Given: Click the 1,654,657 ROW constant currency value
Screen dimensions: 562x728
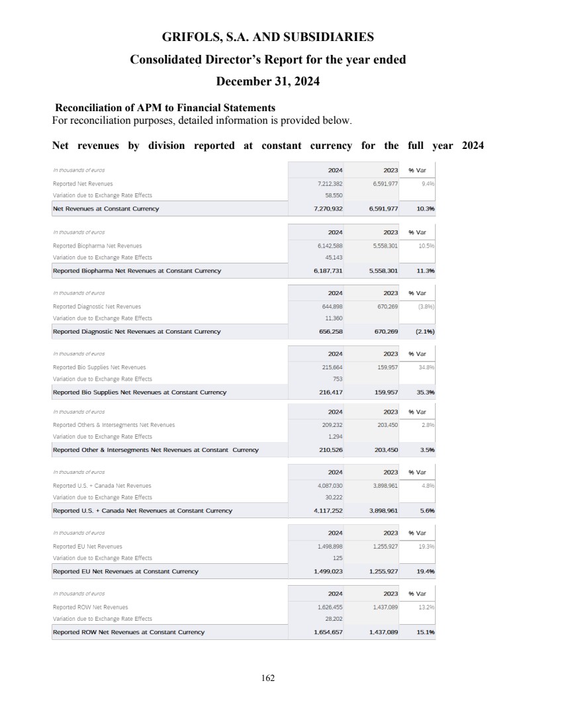Looking at the screenshot, I should click(328, 632).
